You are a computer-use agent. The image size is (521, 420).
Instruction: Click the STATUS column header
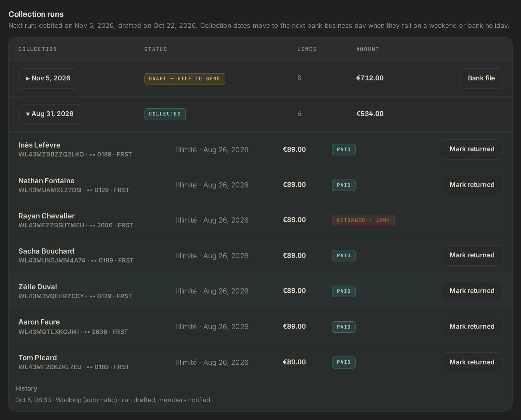click(x=156, y=49)
